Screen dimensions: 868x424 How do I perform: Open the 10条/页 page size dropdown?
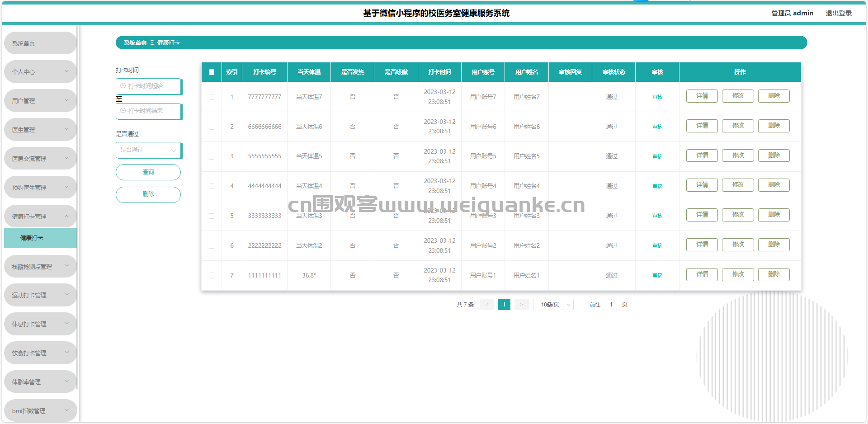click(553, 305)
